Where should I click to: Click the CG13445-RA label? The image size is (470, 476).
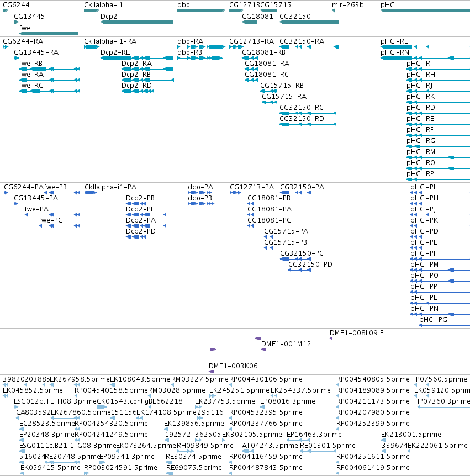coord(36,52)
